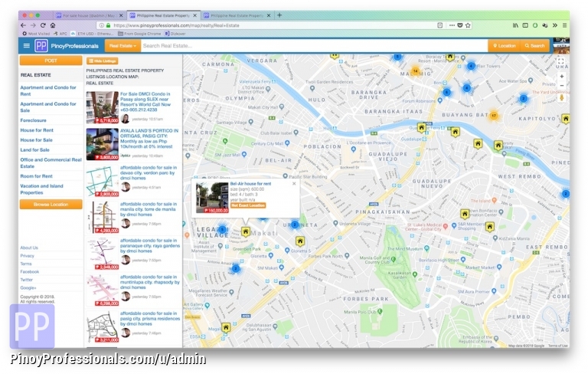The width and height of the screenshot is (588, 374).
Task: Open a new browser tab
Action: click(279, 15)
